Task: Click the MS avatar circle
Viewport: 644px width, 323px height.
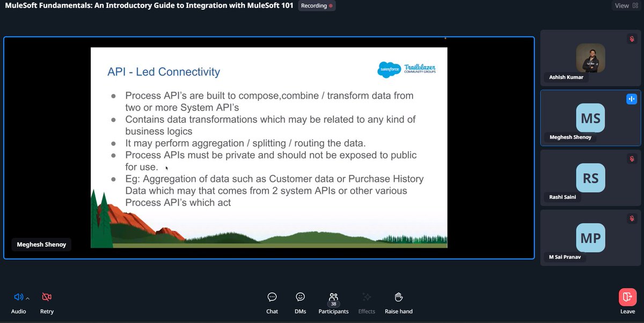Action: [x=590, y=118]
